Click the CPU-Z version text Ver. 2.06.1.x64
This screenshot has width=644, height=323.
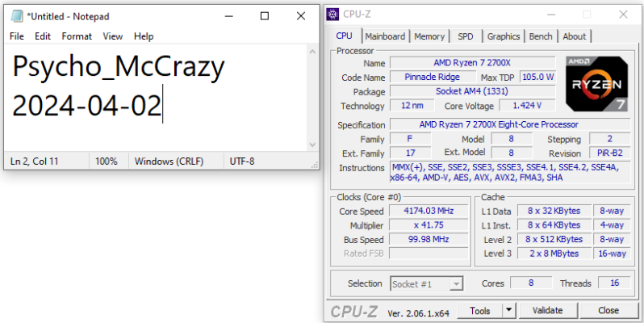tap(418, 313)
